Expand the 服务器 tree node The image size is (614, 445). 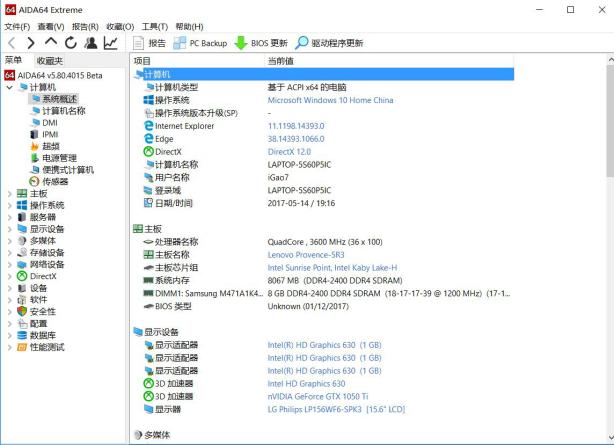tap(9, 217)
